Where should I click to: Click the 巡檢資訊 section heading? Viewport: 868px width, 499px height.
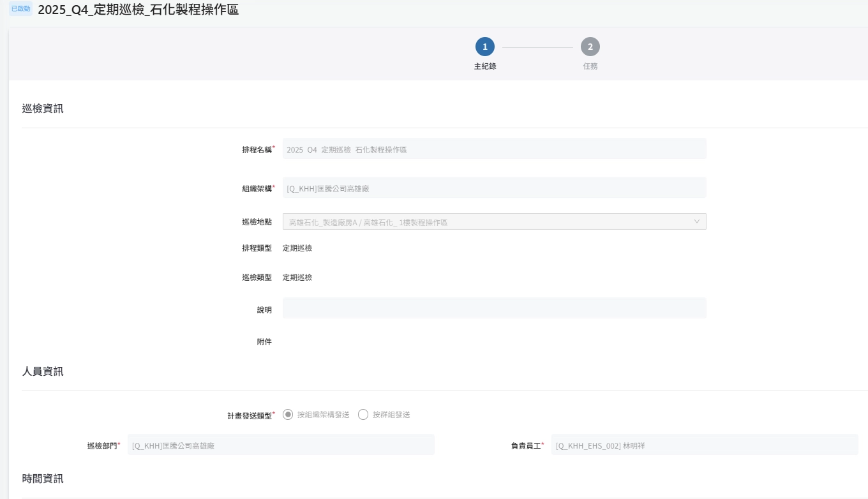tap(43, 108)
